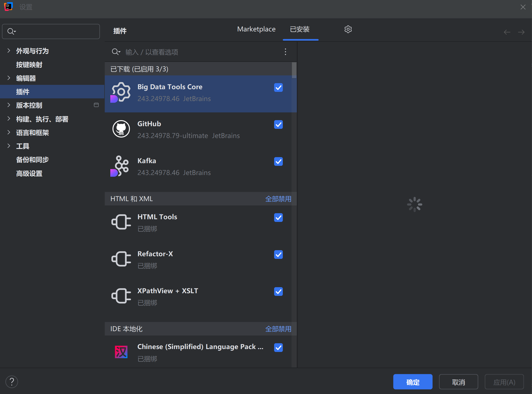Screen dimensions: 532x394
Task: Click the GitHub plugin icon
Action: [x=121, y=129]
